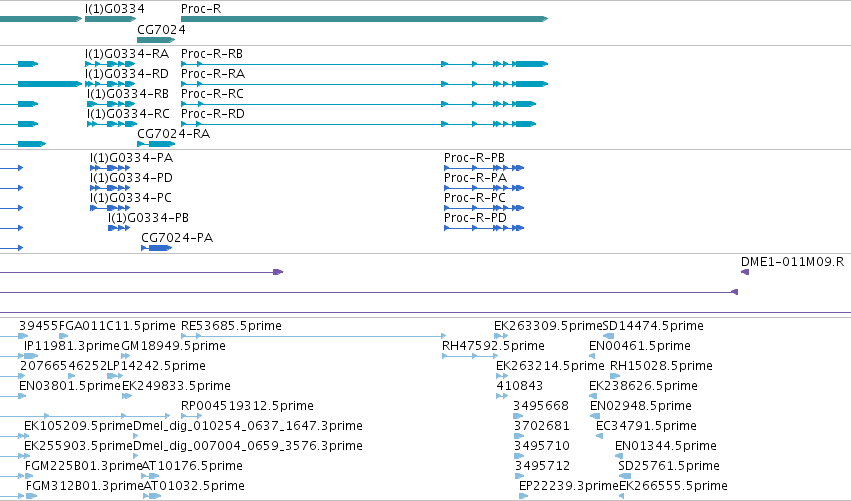Click the CG7024-PA protein glyph
Viewport: 851px width, 501px height.
[156, 248]
